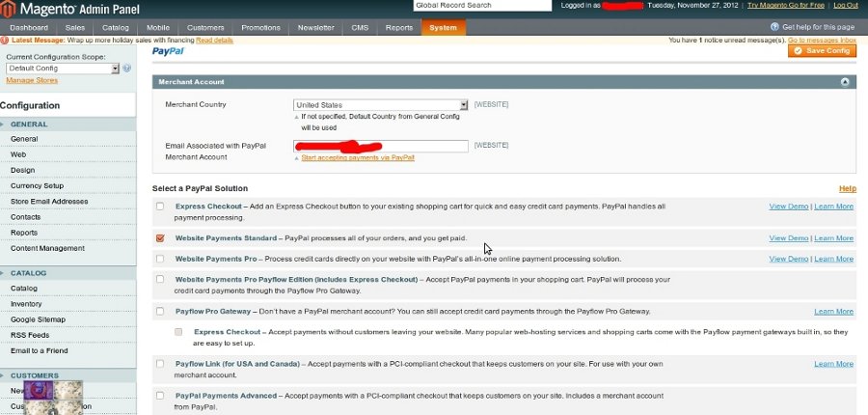Open the Design configuration section
The width and height of the screenshot is (868, 415).
click(x=23, y=170)
